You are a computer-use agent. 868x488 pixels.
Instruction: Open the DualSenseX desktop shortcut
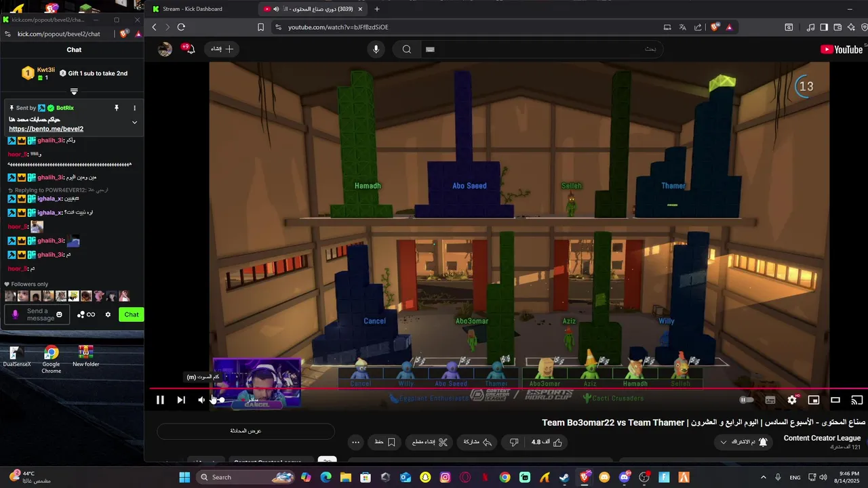[17, 357]
